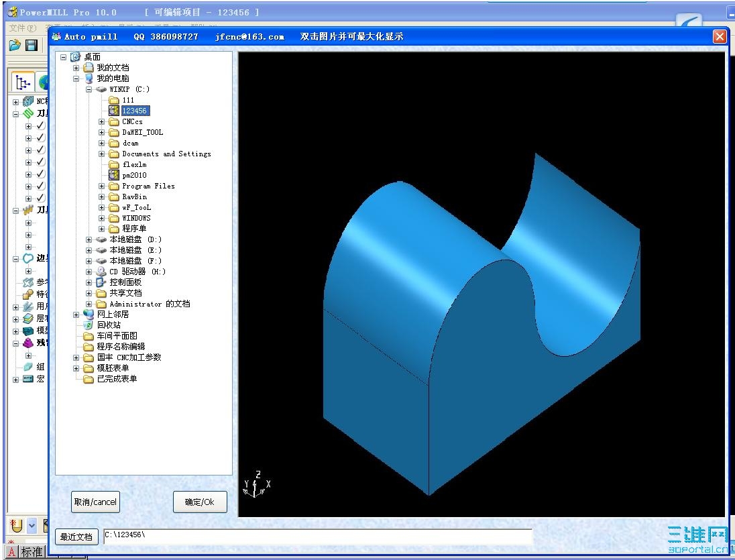Select the 程序名称编辑 folder
Viewport: 735px width, 560px height.
click(121, 347)
